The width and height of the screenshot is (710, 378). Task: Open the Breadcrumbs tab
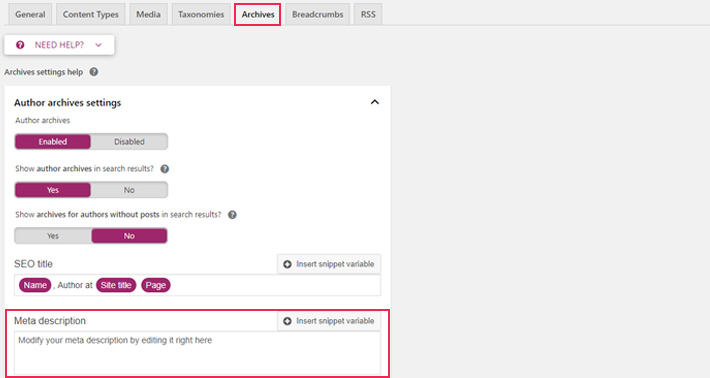click(317, 14)
